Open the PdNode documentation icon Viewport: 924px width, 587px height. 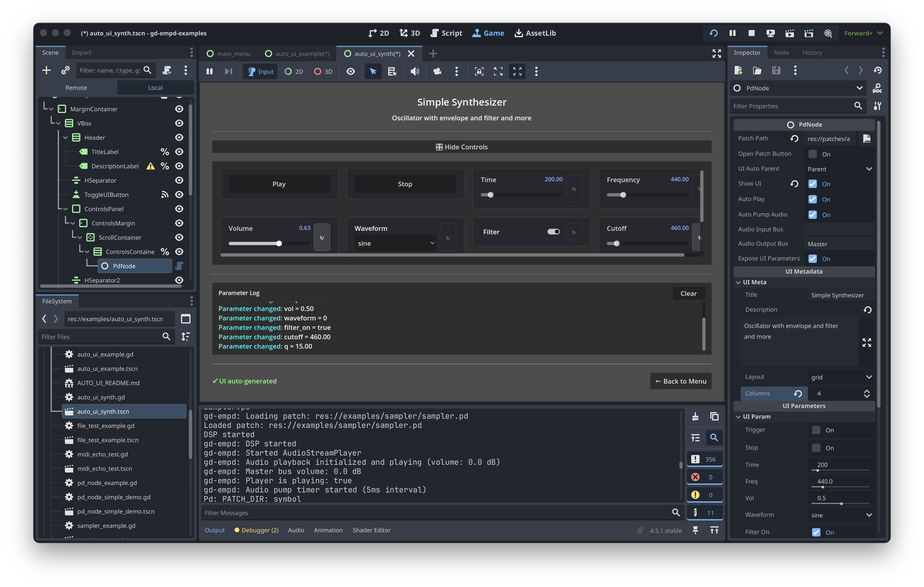tap(877, 88)
